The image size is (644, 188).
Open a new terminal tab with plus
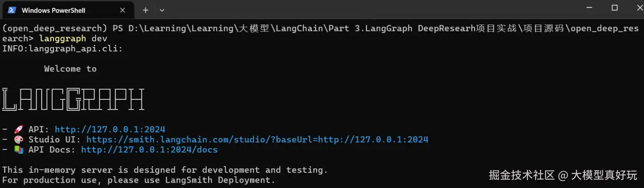pos(145,10)
